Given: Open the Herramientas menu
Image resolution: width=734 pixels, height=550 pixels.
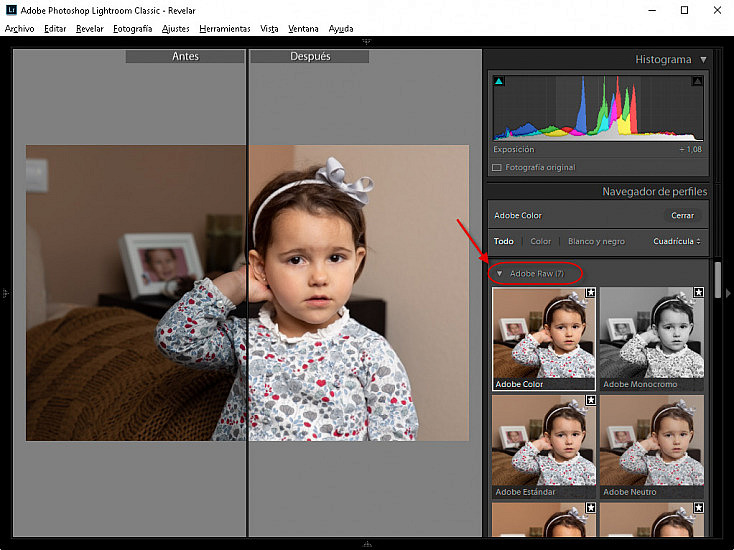Looking at the screenshot, I should point(225,29).
